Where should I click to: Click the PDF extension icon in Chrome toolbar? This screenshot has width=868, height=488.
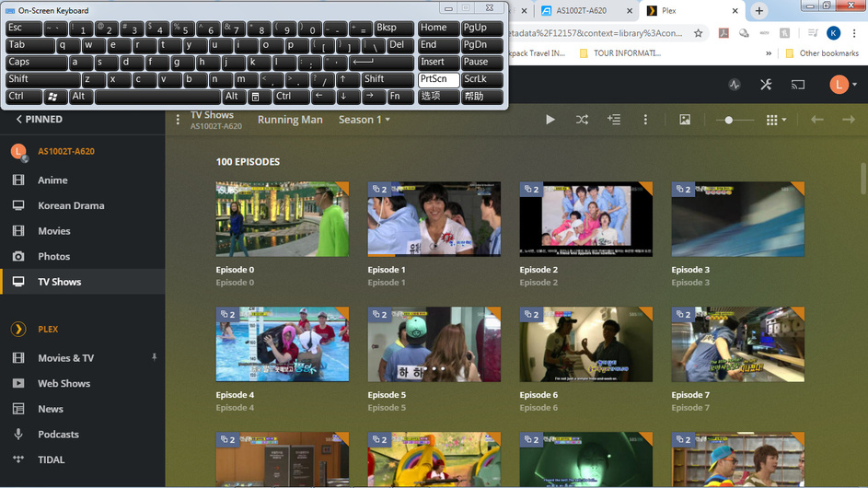[x=723, y=33]
